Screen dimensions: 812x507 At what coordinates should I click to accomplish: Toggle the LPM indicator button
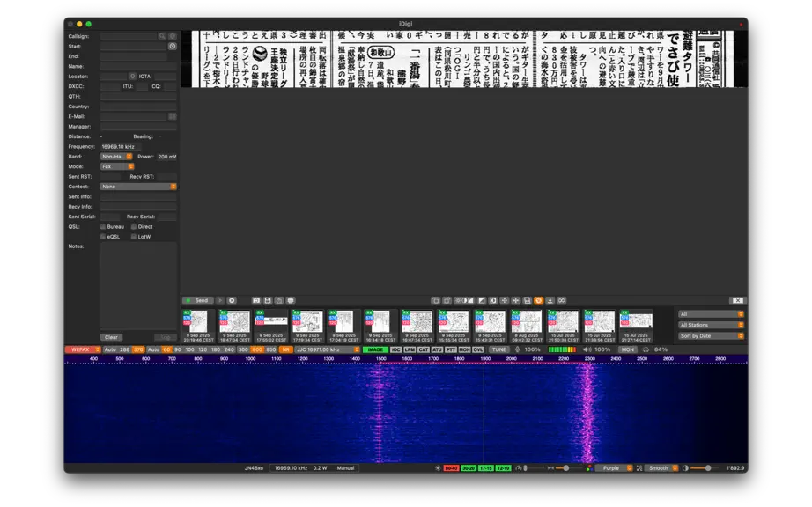point(410,349)
